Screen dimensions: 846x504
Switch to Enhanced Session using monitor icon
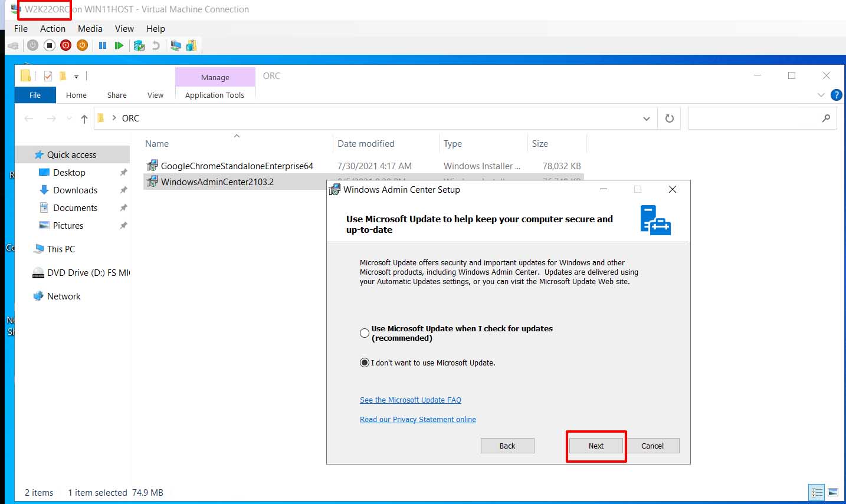coord(175,45)
